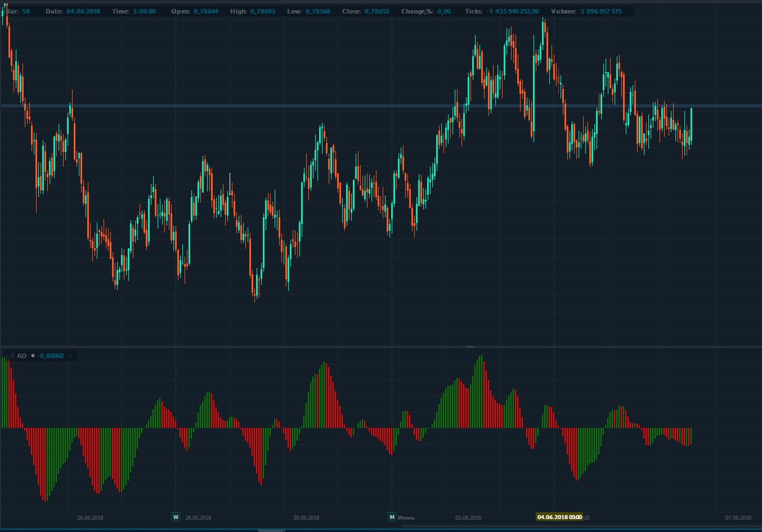Click the horizontal scrollbar thumb at bottom
The image size is (762, 532).
(271, 530)
